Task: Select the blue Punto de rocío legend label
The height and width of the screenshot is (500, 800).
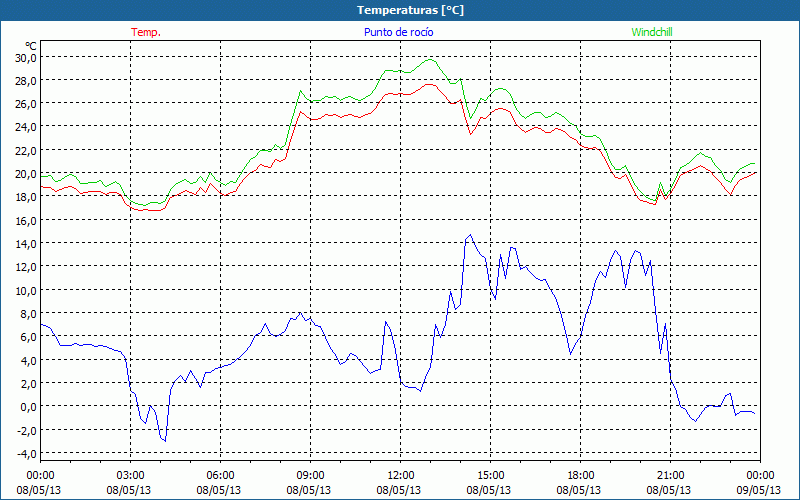Action: point(398,32)
